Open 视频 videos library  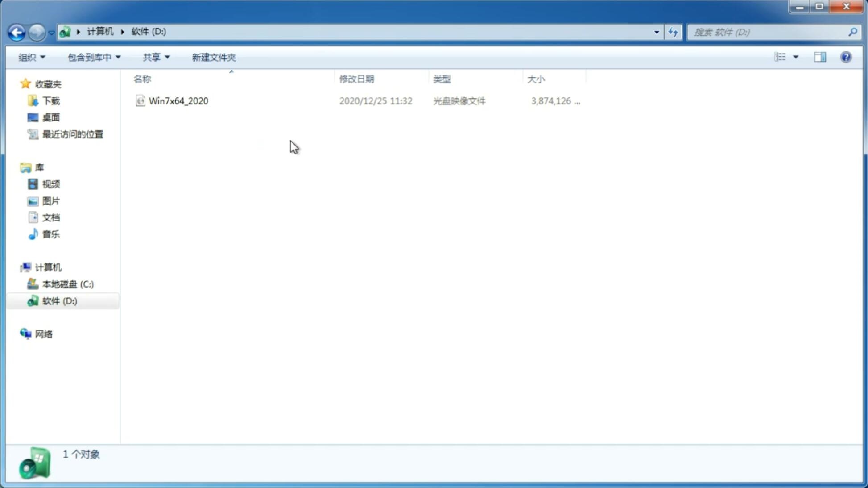click(51, 184)
